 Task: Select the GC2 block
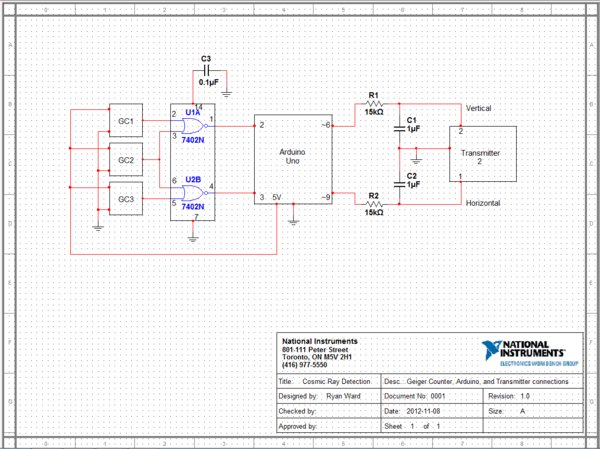[126, 159]
